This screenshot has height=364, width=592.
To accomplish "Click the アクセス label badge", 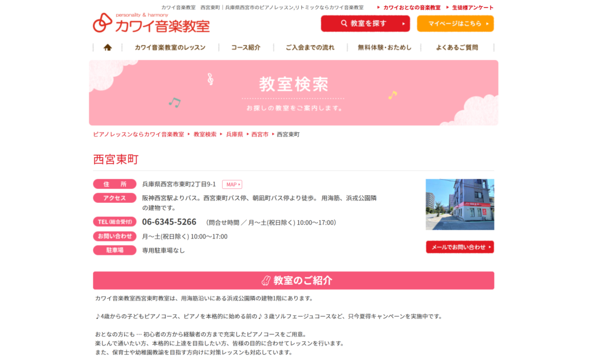I will tap(115, 198).
